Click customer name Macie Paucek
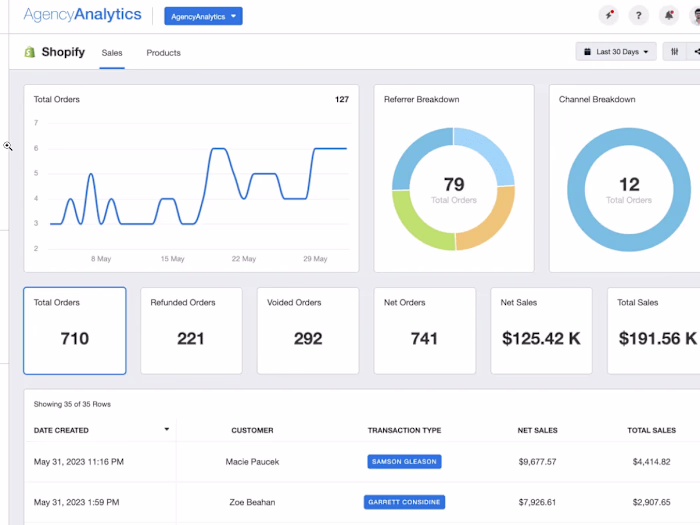The image size is (700, 525). (x=252, y=462)
